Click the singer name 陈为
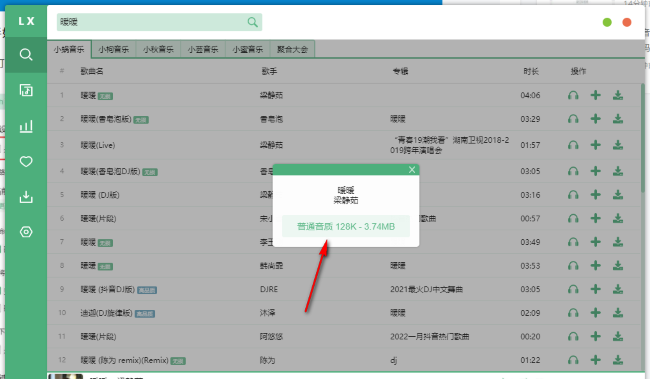The height and width of the screenshot is (379, 650). click(x=267, y=360)
